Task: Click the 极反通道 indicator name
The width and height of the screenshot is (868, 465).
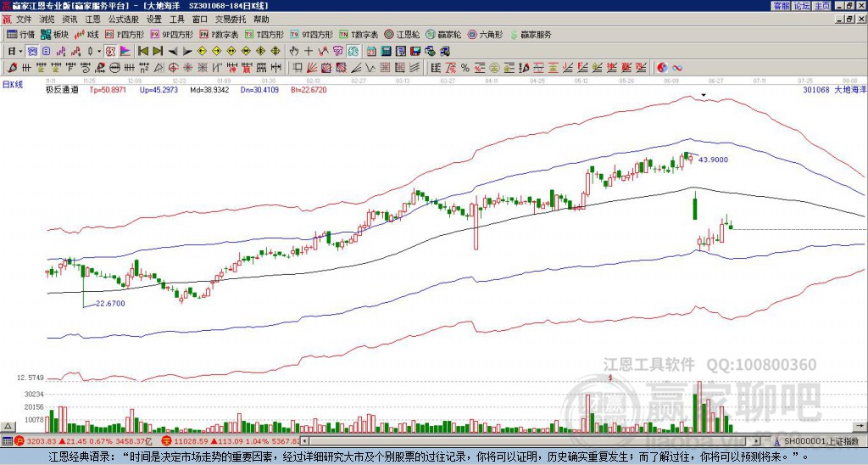Action: pyautogui.click(x=62, y=90)
